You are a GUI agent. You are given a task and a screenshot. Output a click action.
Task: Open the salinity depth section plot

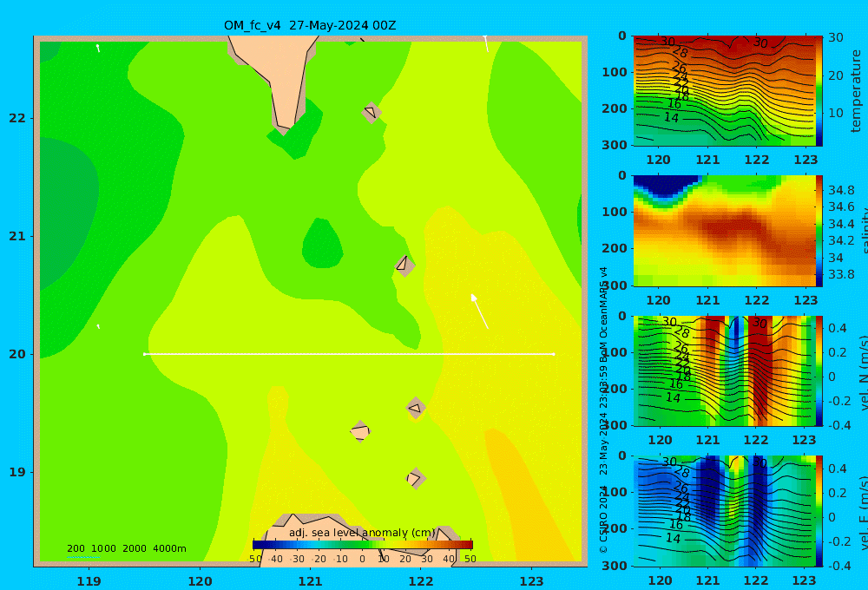coord(724,231)
